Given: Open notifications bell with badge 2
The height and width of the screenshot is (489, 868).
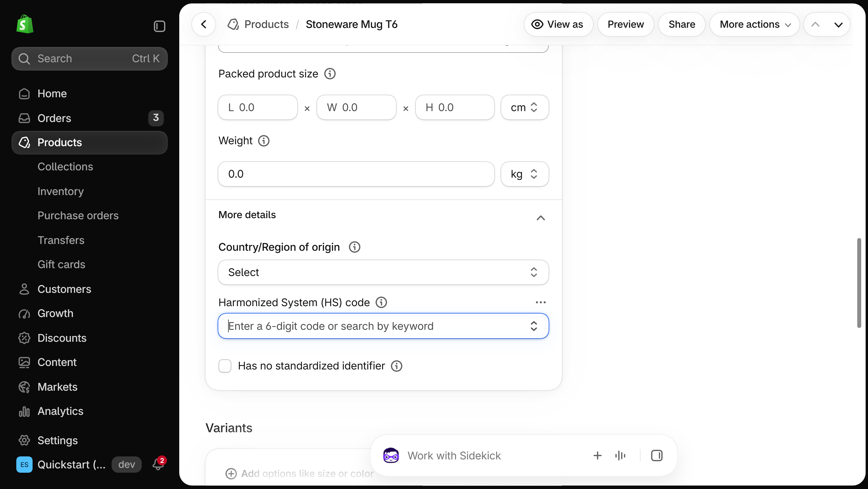Looking at the screenshot, I should click(158, 463).
